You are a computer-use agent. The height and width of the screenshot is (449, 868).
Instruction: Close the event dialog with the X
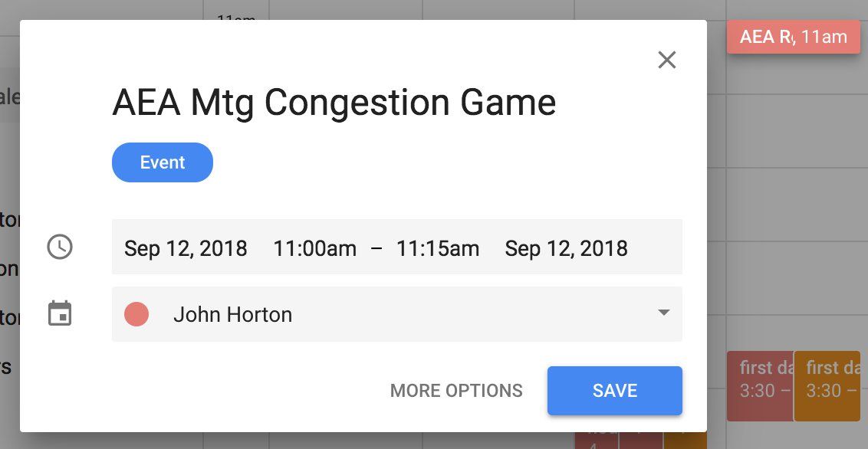click(x=667, y=61)
